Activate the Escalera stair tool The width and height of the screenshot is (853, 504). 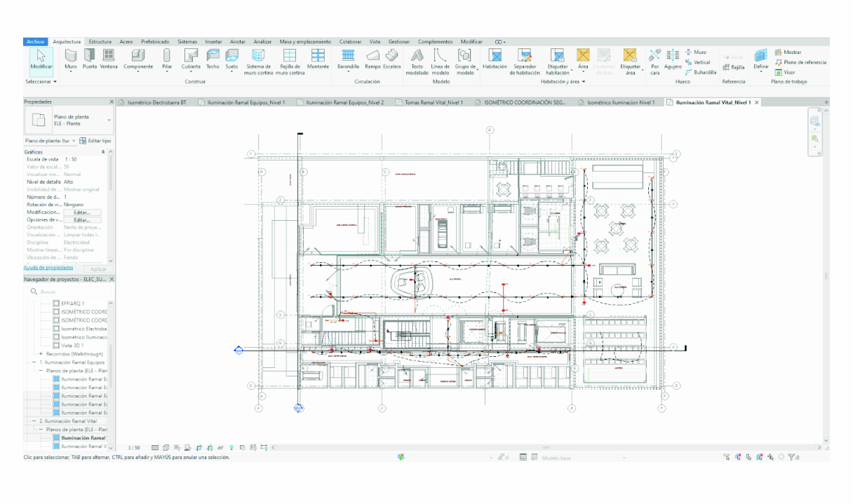[x=392, y=59]
